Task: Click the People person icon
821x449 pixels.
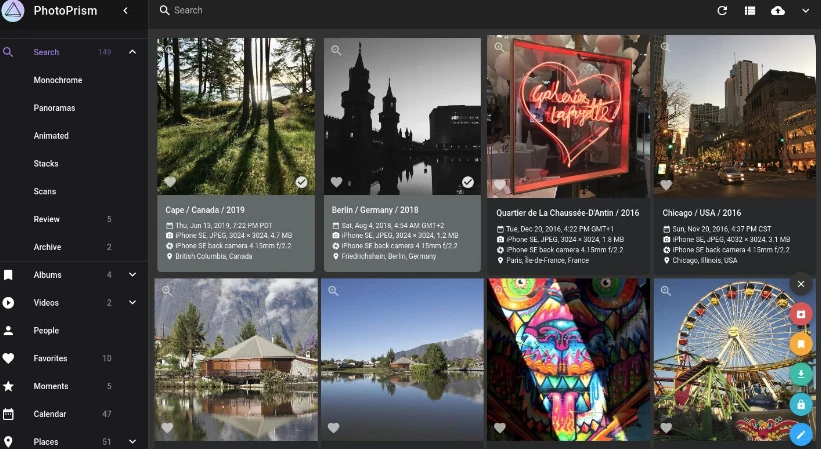Action: tap(8, 330)
